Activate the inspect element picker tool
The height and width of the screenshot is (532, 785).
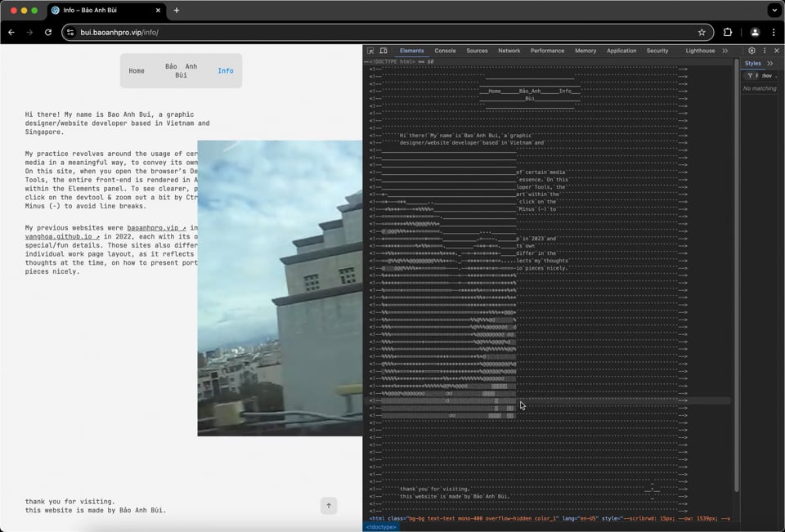click(x=370, y=51)
